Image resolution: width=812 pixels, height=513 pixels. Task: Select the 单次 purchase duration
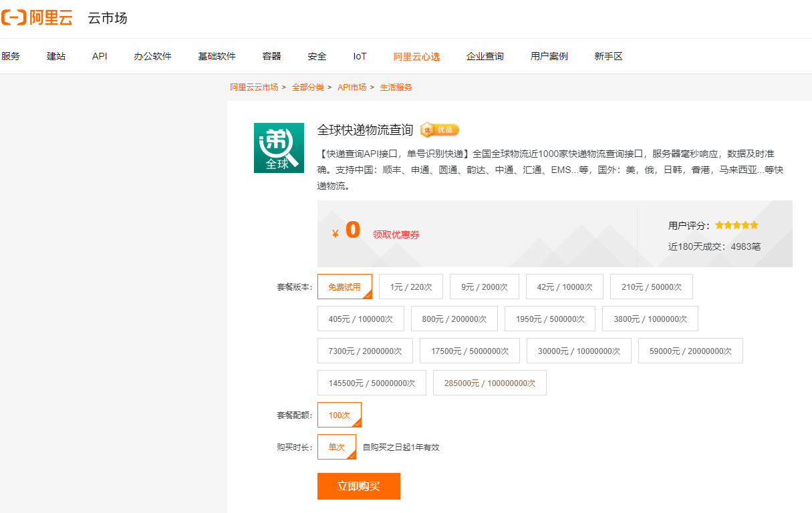click(x=337, y=447)
